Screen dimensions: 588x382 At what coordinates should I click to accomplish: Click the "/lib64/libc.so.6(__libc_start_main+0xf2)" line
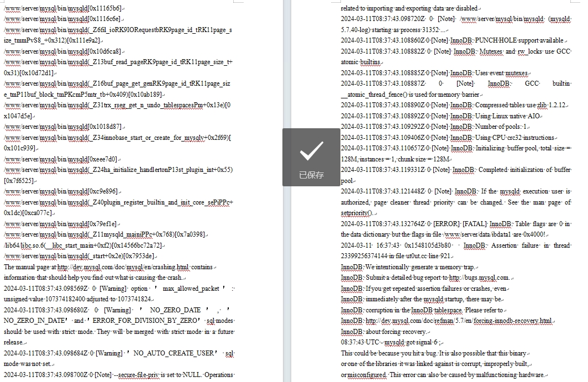tap(83, 245)
